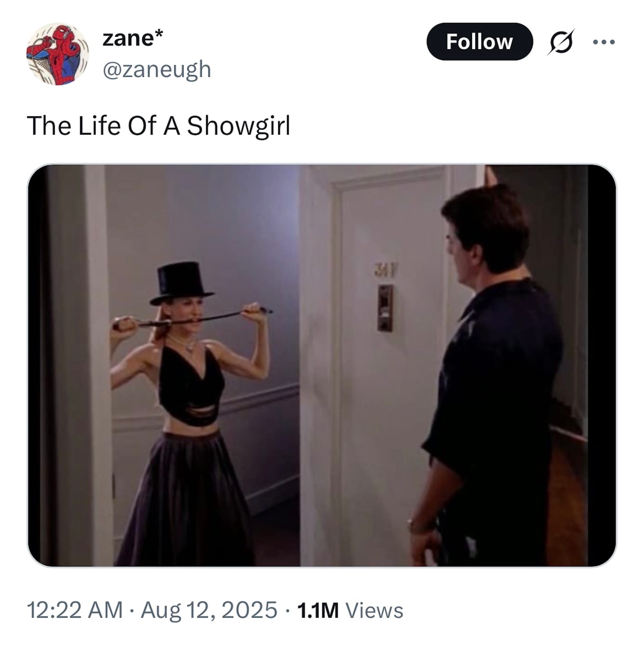Open the three-dot more options menu

click(604, 42)
